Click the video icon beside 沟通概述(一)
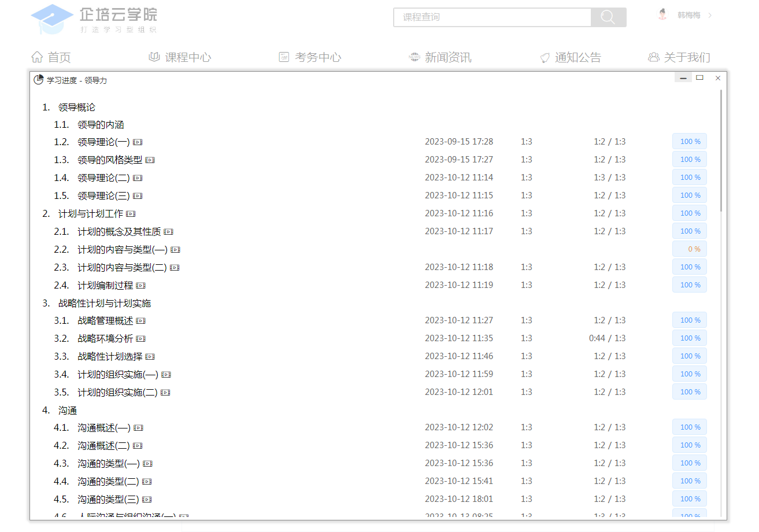759x532 pixels. [138, 428]
